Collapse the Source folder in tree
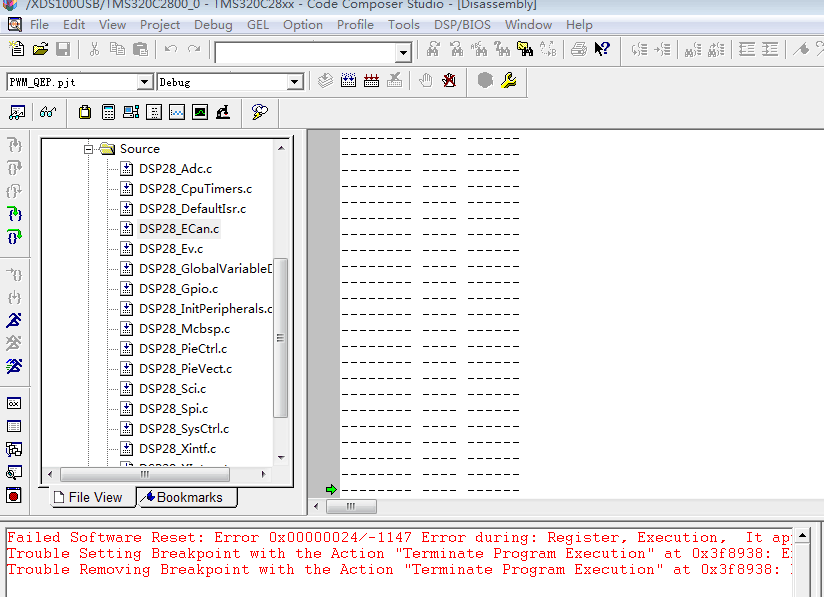The image size is (824, 597). pos(88,149)
